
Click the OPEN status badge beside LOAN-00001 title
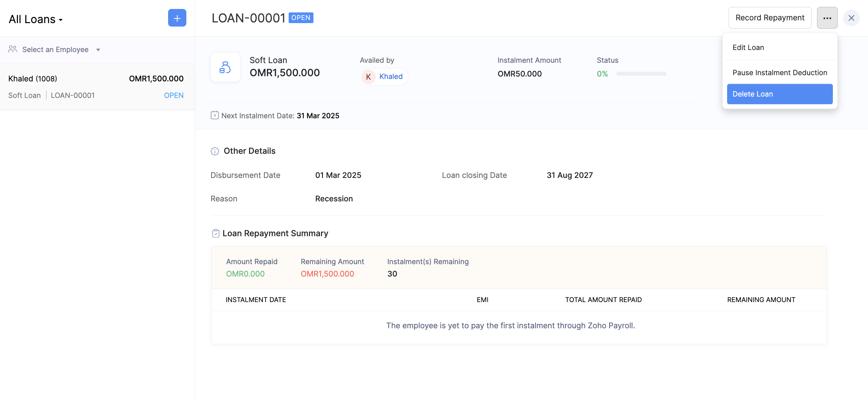click(301, 18)
